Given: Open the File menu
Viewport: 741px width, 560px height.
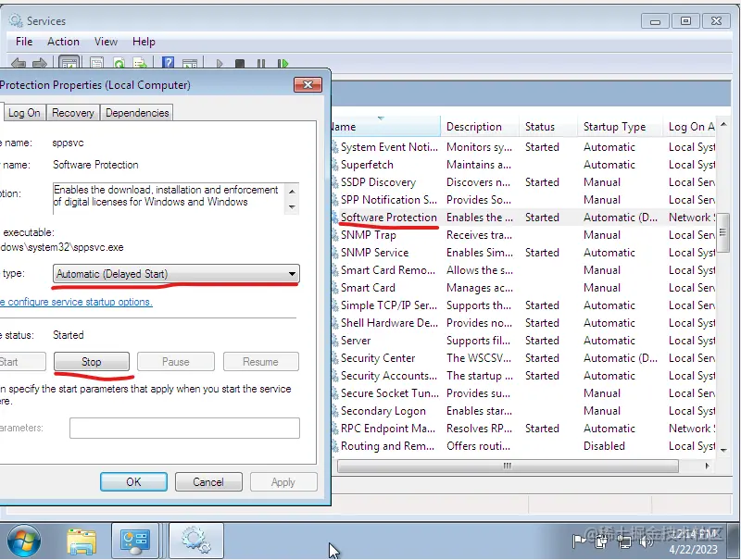Looking at the screenshot, I should [x=24, y=42].
